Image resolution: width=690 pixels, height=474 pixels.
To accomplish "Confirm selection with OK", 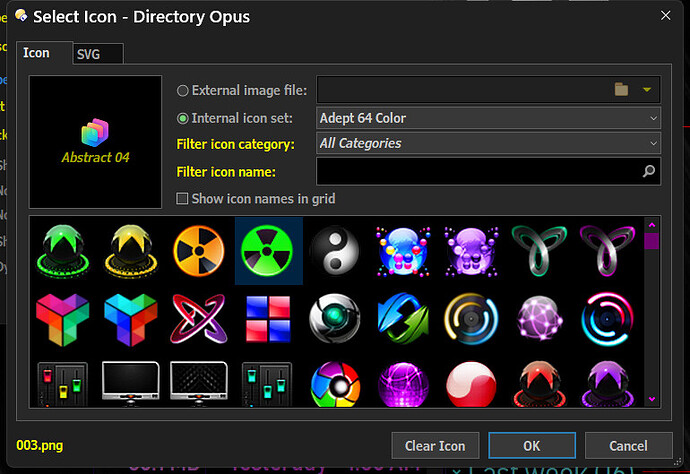I will tap(532, 446).
